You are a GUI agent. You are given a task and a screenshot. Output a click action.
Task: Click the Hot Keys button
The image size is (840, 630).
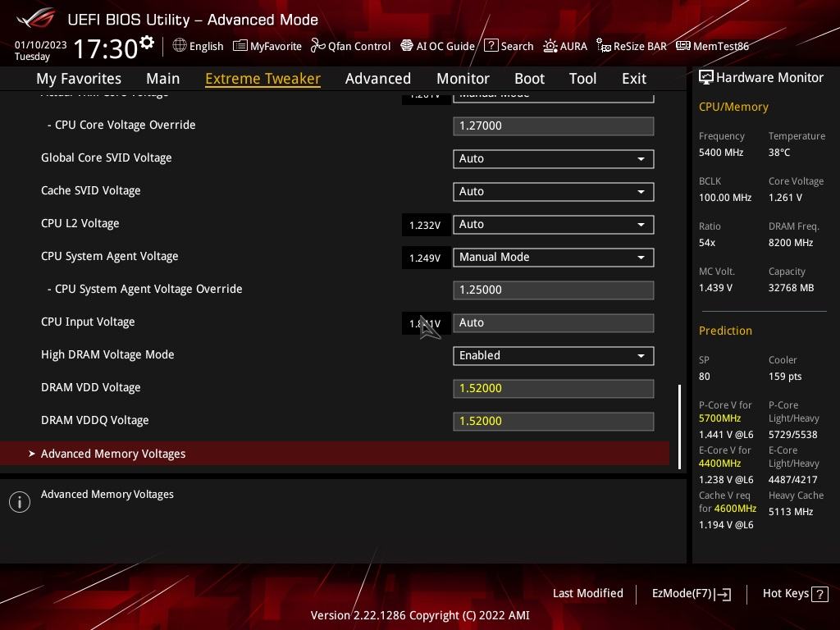coord(795,594)
